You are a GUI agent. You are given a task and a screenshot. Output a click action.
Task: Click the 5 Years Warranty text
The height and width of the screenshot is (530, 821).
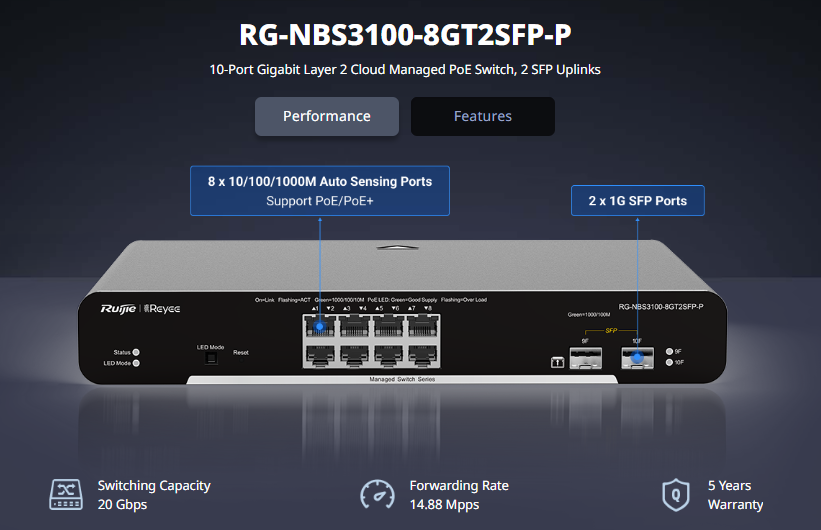(x=735, y=495)
